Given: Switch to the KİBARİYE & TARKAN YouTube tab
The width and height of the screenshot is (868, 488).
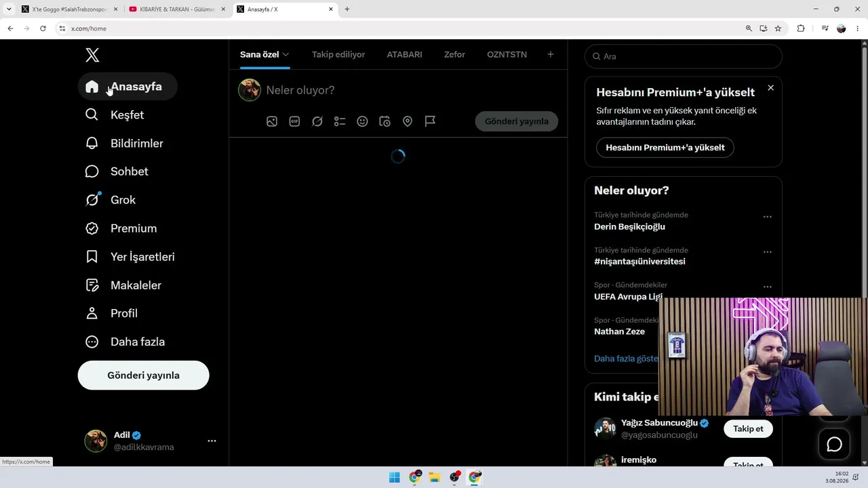Looking at the screenshot, I should [177, 9].
